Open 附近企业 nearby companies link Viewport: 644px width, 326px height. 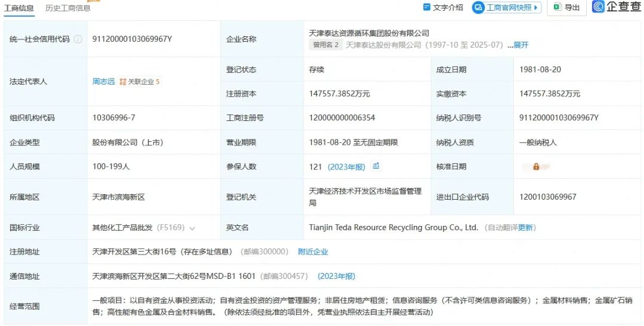click(x=313, y=252)
